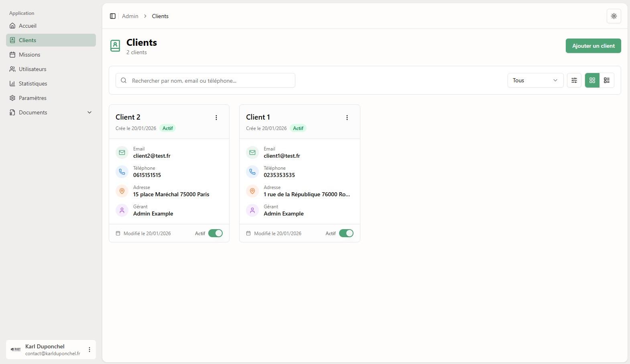Switch theme with the sun icon
Screen dimensions: 630x364
click(614, 16)
